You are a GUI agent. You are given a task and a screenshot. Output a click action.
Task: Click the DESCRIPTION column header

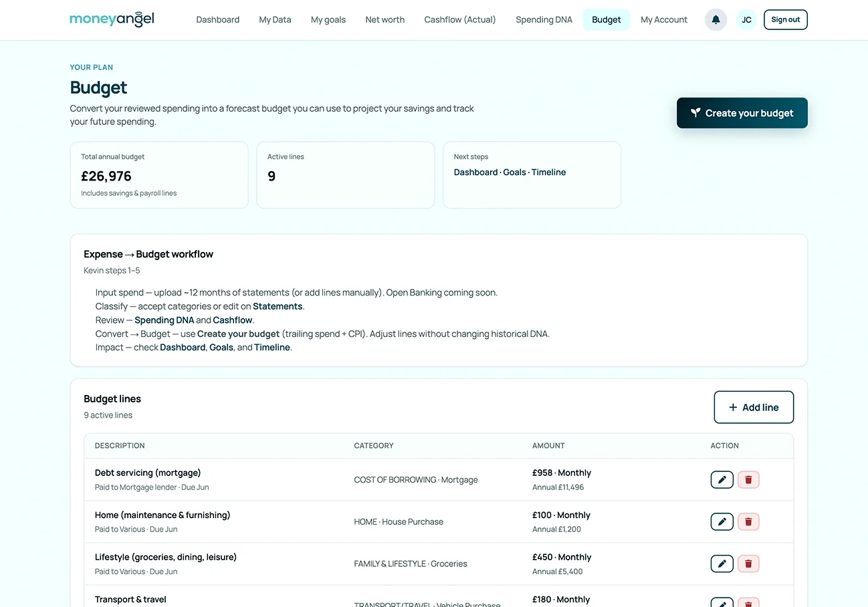120,446
